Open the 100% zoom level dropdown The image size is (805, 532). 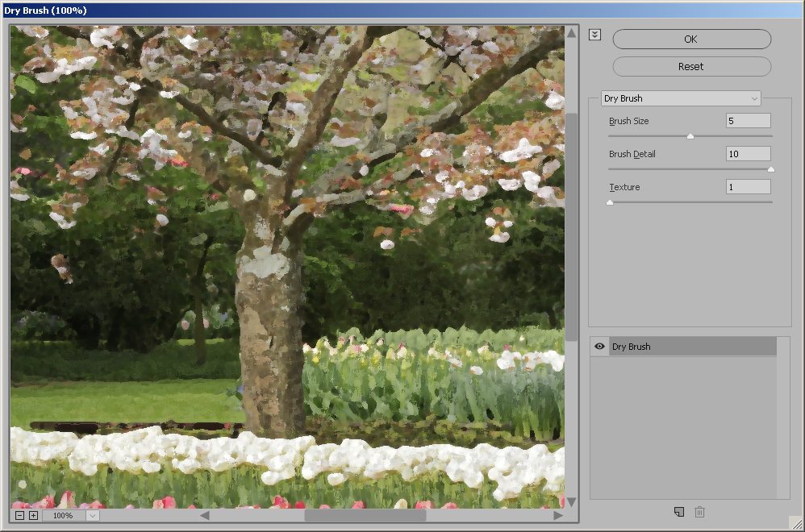(92, 516)
